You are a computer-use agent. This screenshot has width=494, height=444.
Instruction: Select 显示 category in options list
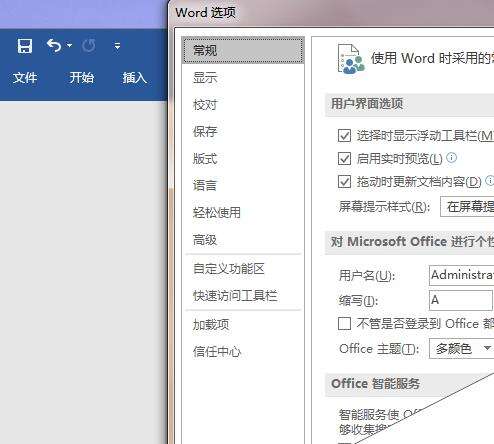[x=243, y=78]
